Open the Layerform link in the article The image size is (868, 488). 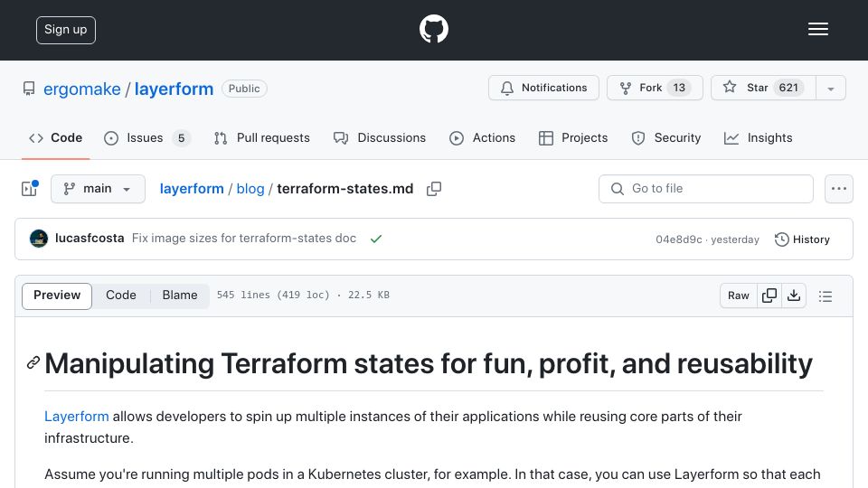76,416
